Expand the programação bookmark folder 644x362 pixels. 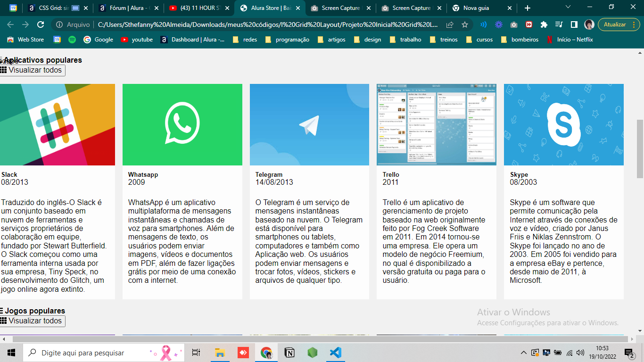tap(287, 40)
